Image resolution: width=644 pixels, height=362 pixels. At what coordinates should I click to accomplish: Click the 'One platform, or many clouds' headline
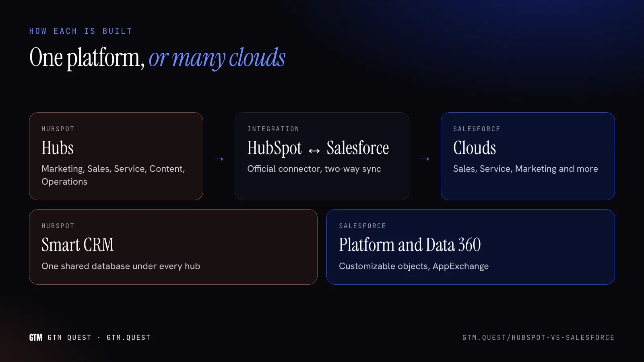coord(157,58)
